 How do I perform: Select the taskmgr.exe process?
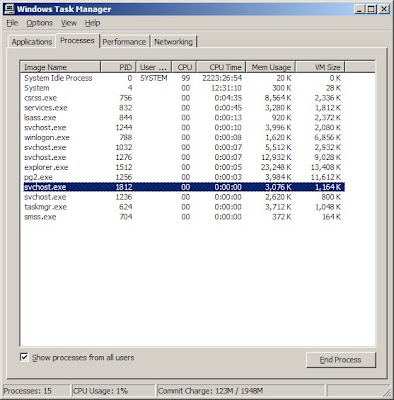click(x=182, y=207)
